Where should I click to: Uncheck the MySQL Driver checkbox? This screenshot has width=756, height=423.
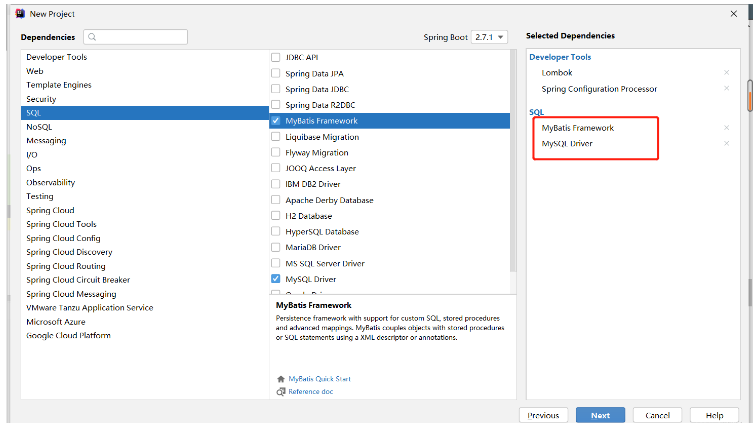[276, 279]
